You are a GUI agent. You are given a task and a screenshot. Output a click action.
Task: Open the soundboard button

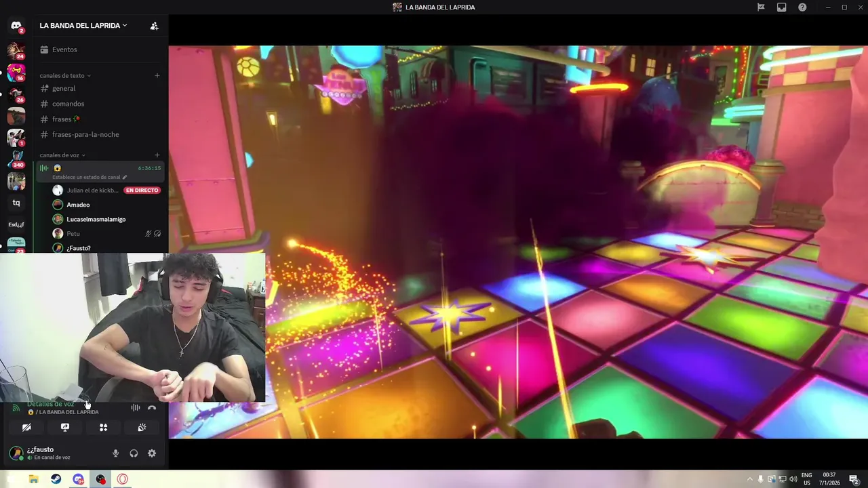142,428
